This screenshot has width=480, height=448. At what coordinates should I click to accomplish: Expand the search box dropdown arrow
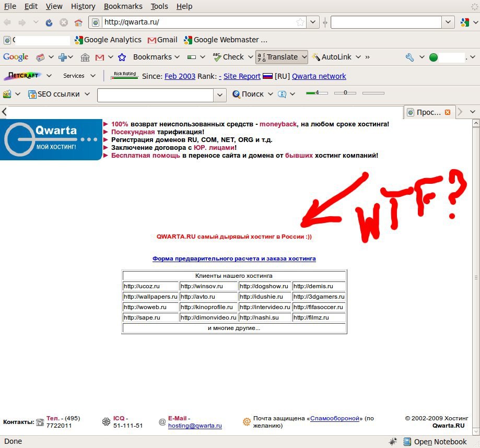coord(448,22)
